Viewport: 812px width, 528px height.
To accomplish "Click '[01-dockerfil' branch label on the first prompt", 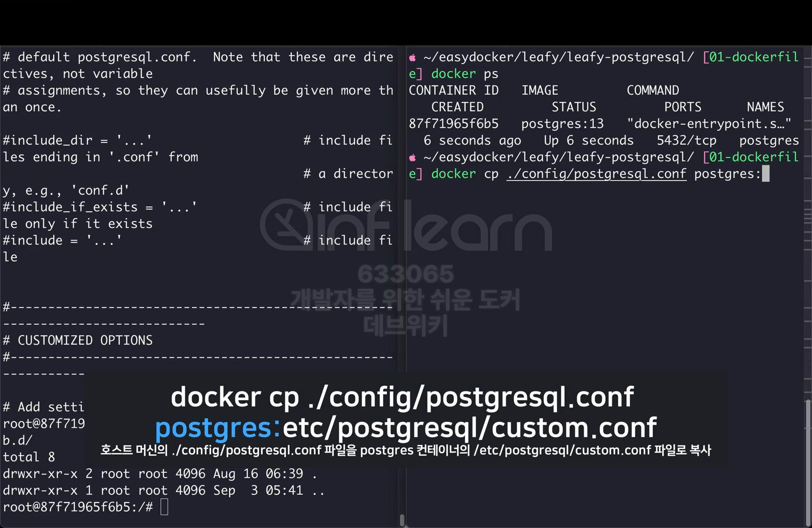I will pyautogui.click(x=750, y=57).
